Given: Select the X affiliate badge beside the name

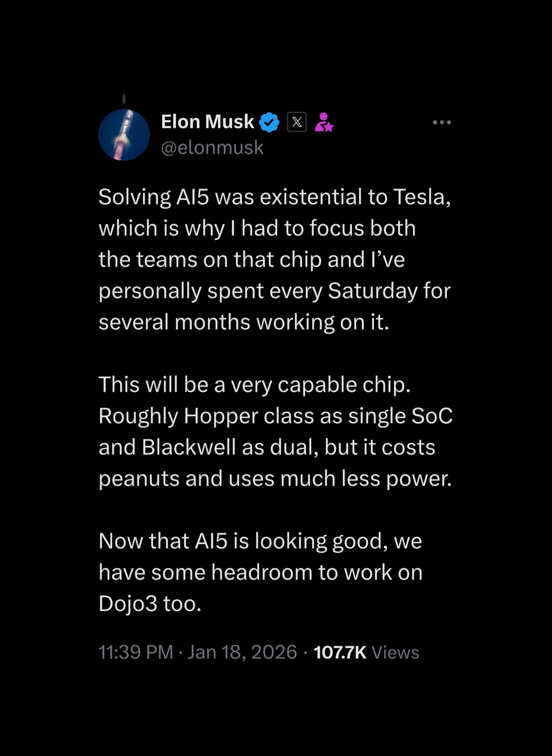Looking at the screenshot, I should (298, 121).
